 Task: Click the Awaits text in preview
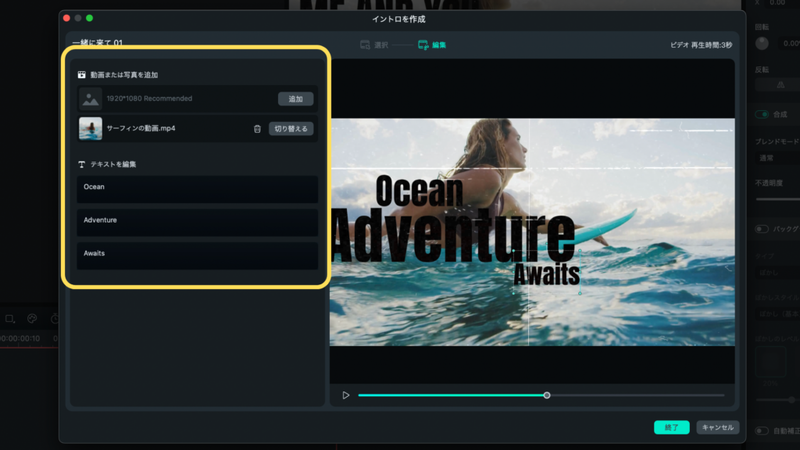pyautogui.click(x=546, y=274)
